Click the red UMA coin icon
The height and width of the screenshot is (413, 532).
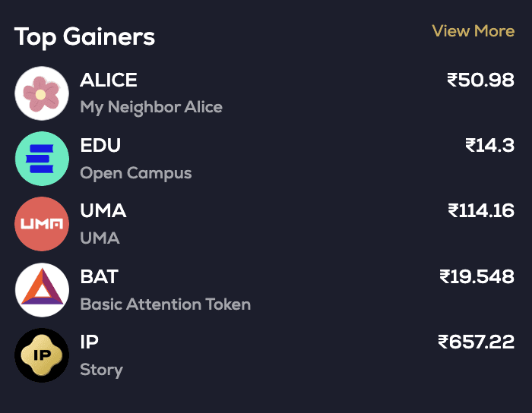click(42, 224)
